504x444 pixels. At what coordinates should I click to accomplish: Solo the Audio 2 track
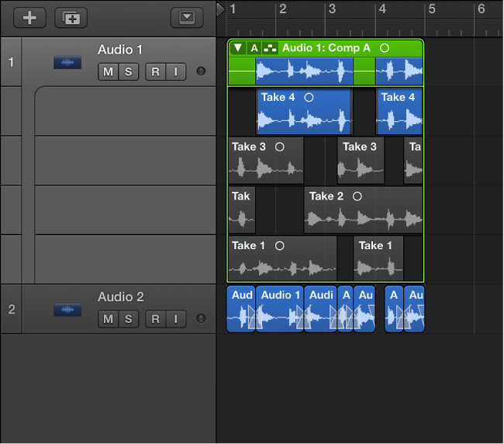128,319
